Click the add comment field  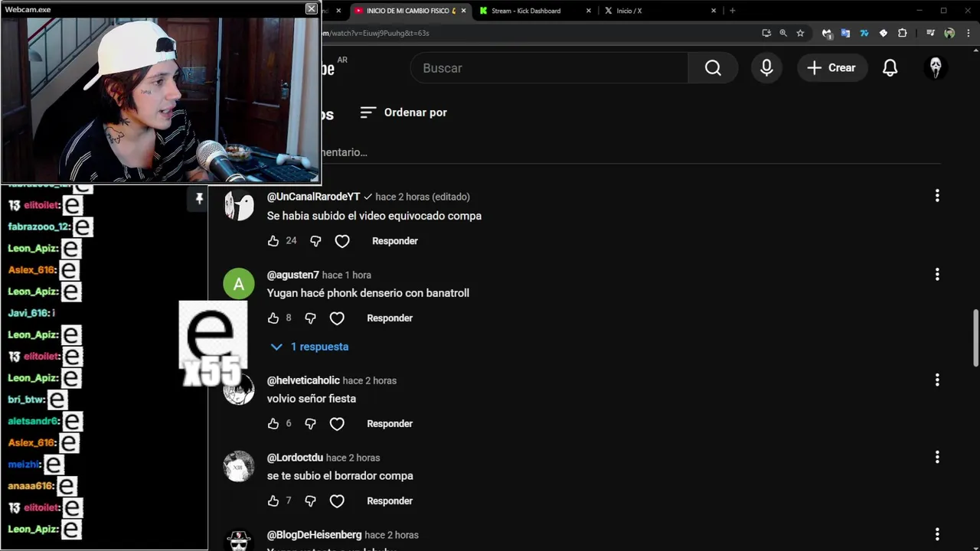(632, 152)
